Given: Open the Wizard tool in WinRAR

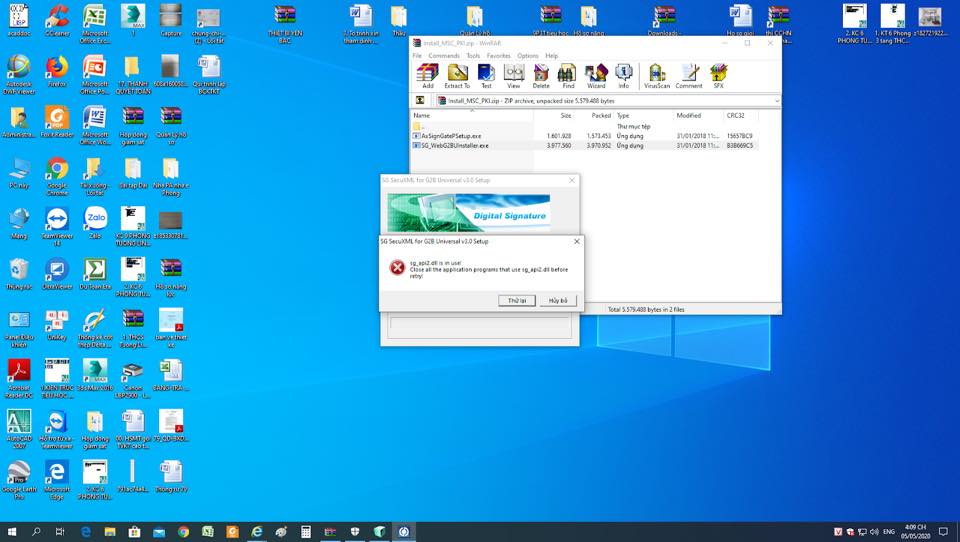Looking at the screenshot, I should 596,75.
